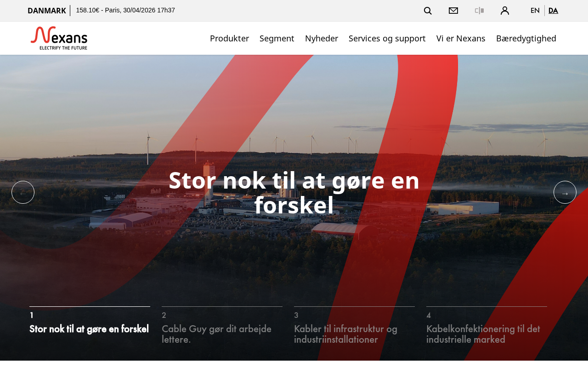Open the search magnifier icon

click(x=428, y=11)
